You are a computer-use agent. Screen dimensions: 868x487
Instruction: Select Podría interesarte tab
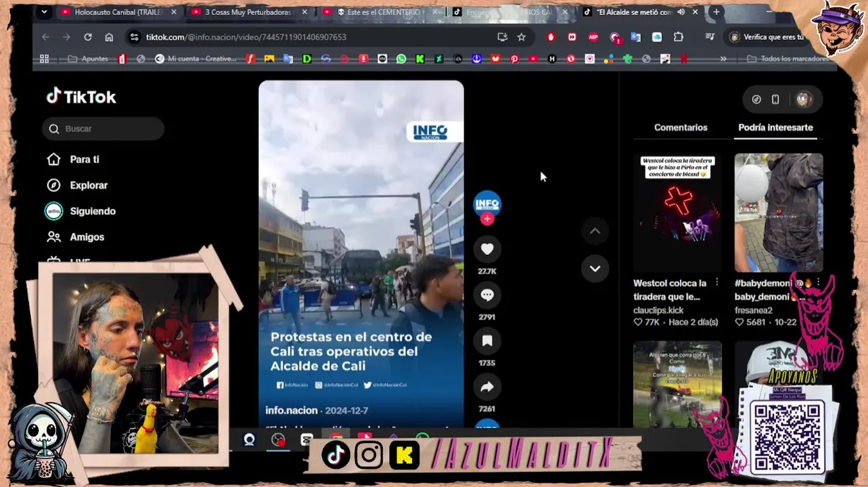775,127
